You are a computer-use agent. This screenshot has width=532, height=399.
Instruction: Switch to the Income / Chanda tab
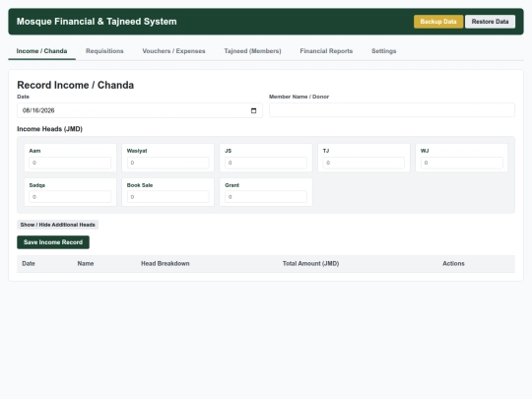click(x=41, y=51)
